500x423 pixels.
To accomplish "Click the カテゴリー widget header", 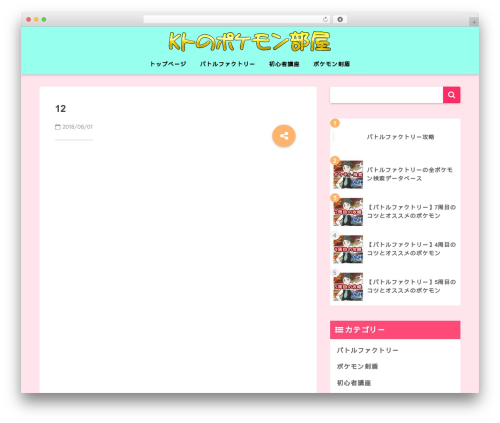I will (x=395, y=330).
